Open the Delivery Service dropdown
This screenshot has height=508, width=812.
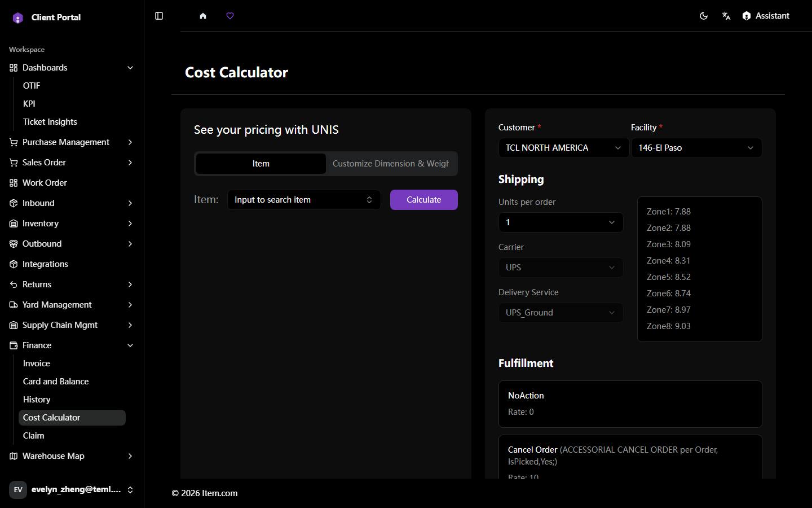point(561,313)
